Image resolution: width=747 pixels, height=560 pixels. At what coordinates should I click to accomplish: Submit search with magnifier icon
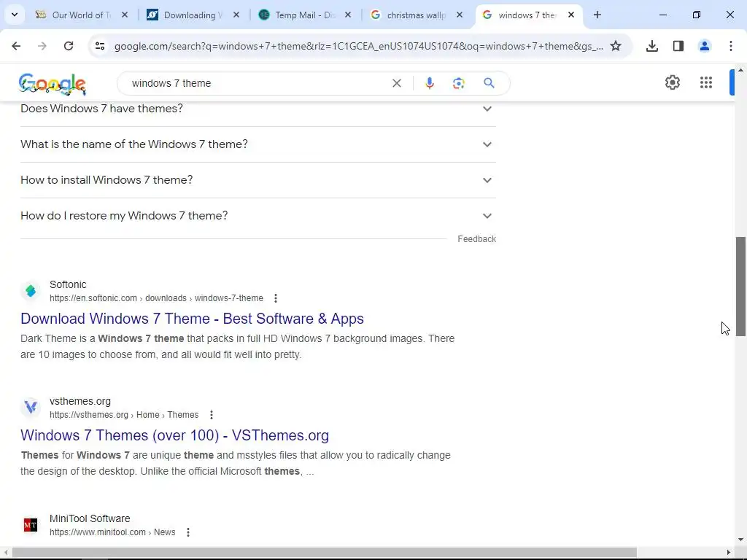tap(489, 83)
